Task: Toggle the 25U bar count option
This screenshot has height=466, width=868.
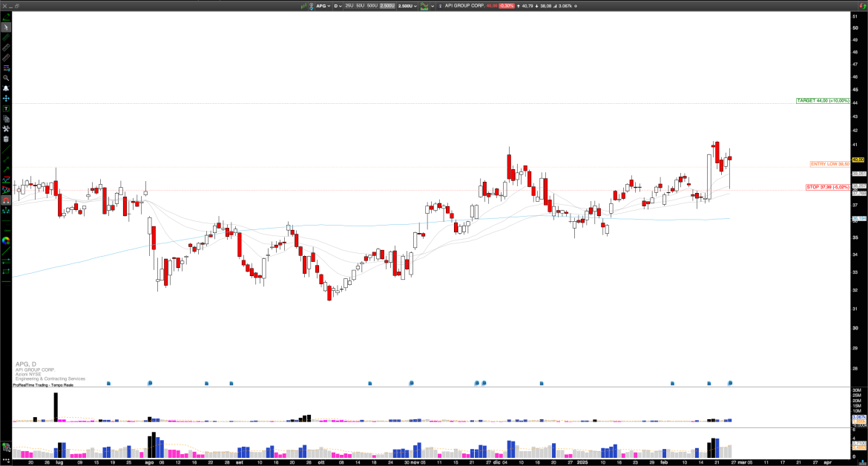Action: click(x=349, y=6)
